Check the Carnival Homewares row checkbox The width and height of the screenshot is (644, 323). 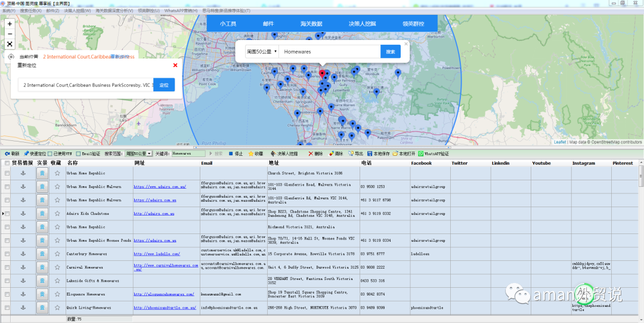7,267
